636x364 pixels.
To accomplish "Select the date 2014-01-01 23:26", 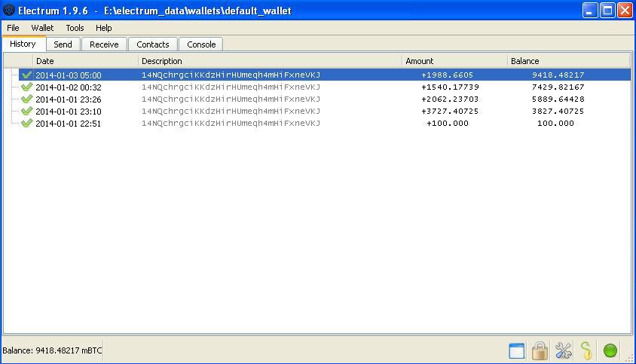I will [x=69, y=99].
